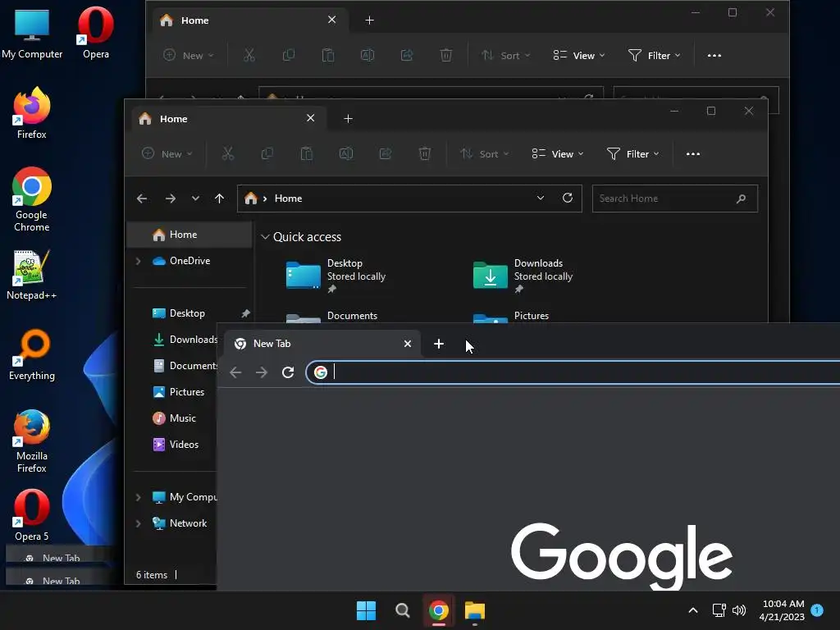Open Sort dropdown in front Explorer

484,153
